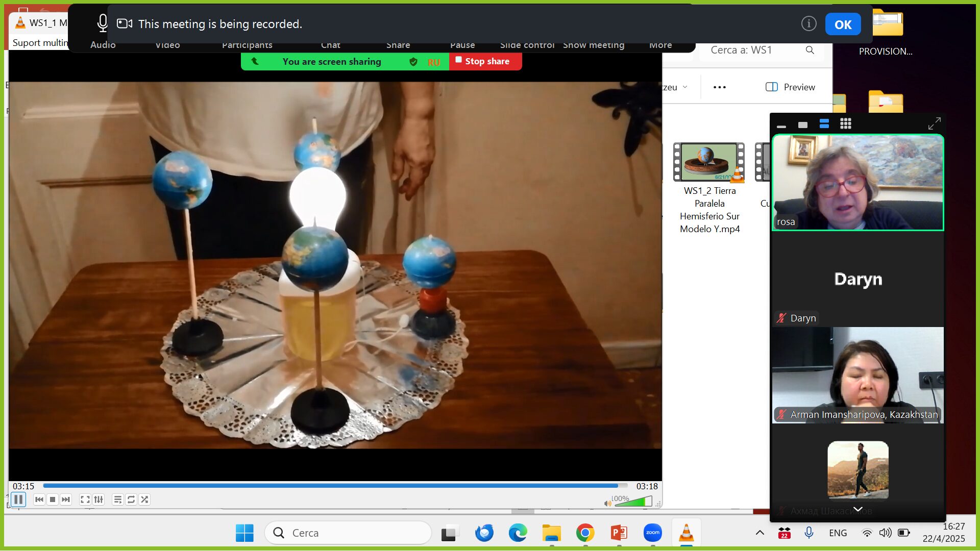Pause the VLC video playback
The height and width of the screenshot is (551, 980).
[x=18, y=499]
